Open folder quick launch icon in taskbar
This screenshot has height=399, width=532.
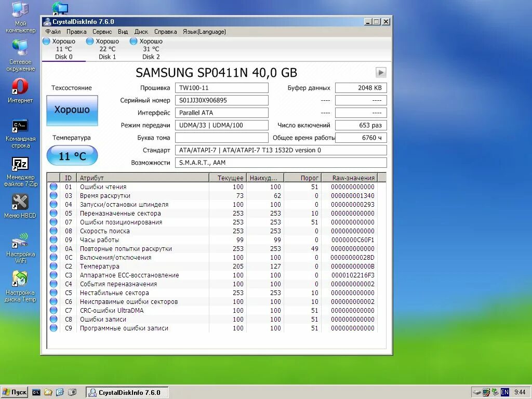pyautogui.click(x=48, y=392)
